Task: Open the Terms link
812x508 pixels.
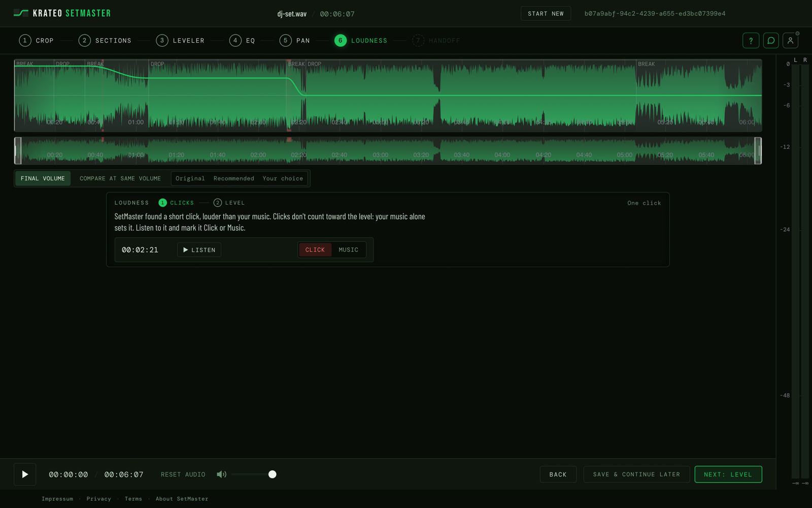Action: point(133,499)
